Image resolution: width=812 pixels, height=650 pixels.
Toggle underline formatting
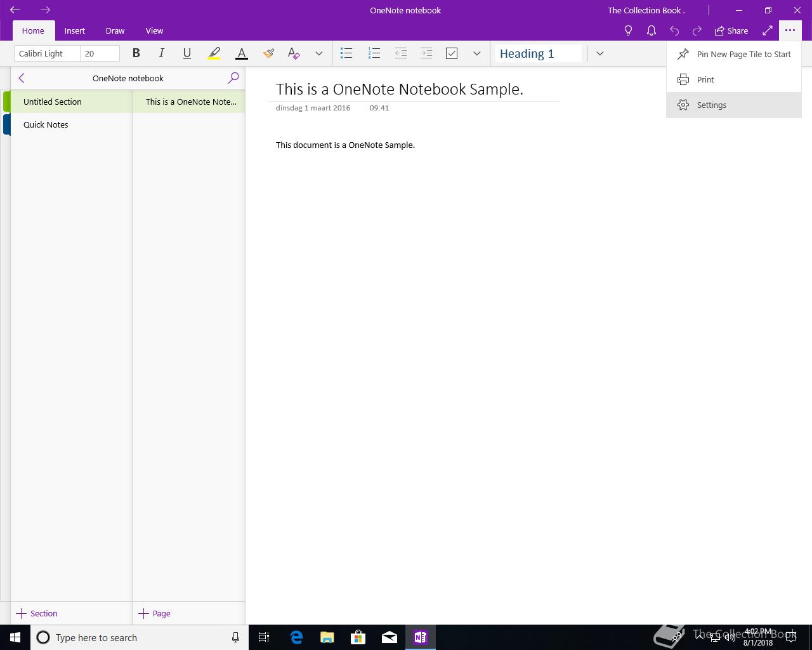187,53
